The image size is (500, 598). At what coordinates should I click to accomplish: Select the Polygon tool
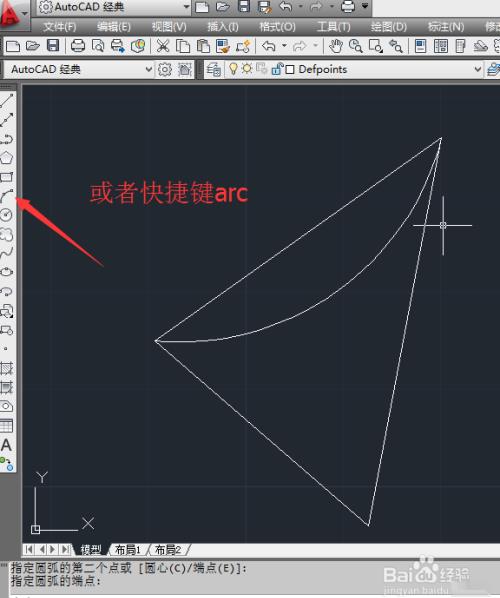click(7, 158)
